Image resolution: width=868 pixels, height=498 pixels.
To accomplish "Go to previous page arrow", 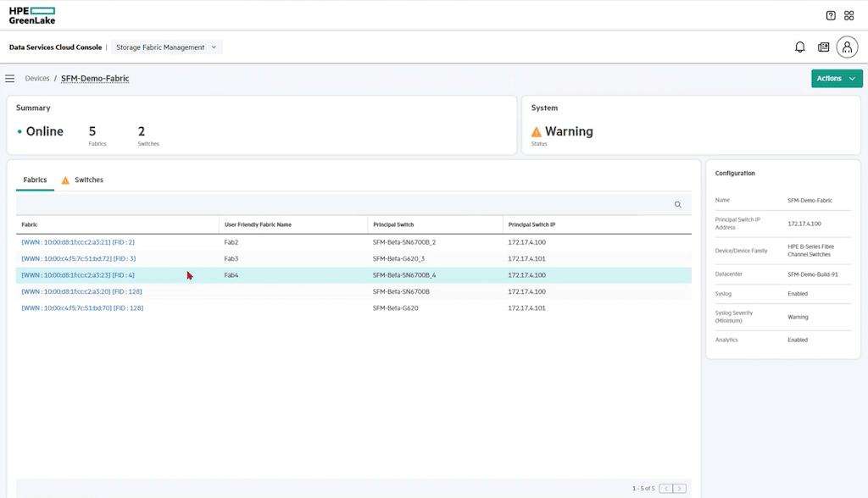I will (666, 489).
